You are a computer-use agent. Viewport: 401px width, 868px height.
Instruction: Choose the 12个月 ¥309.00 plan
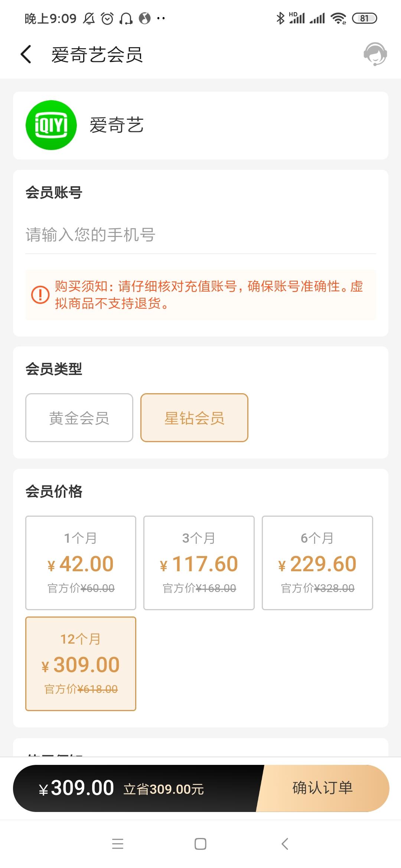click(81, 664)
